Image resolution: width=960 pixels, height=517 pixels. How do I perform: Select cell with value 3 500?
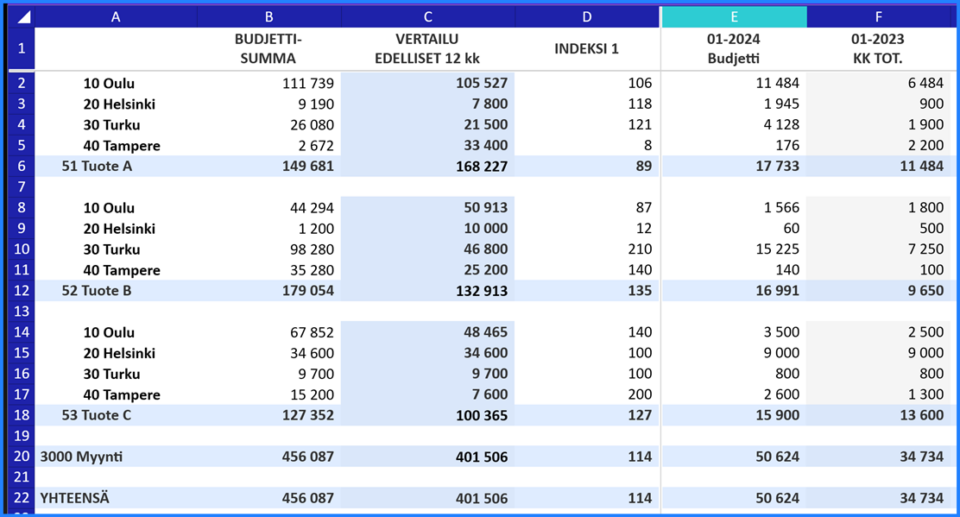(733, 332)
